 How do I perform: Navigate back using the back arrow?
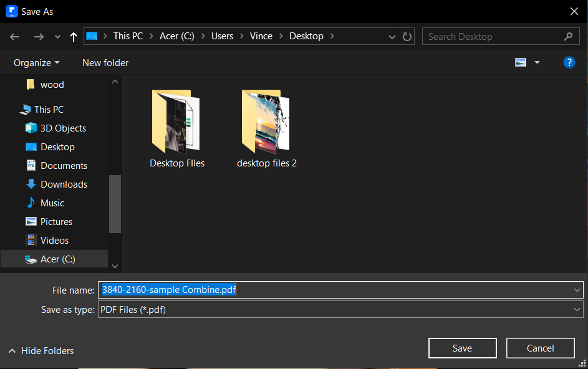click(x=14, y=36)
